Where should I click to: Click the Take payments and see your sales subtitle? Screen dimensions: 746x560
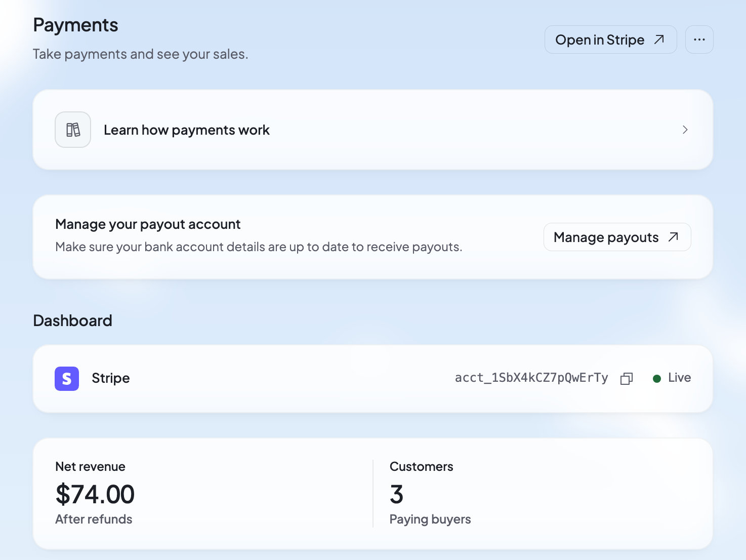tap(141, 54)
